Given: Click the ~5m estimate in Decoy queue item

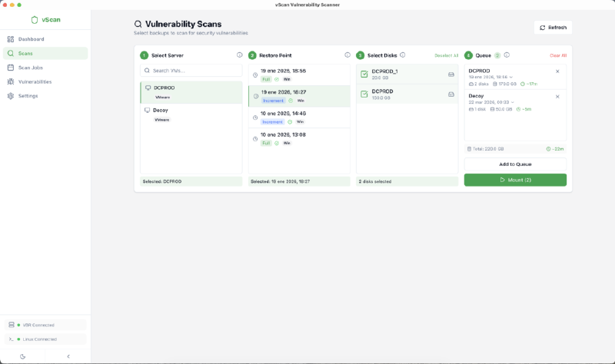Looking at the screenshot, I should [x=524, y=109].
